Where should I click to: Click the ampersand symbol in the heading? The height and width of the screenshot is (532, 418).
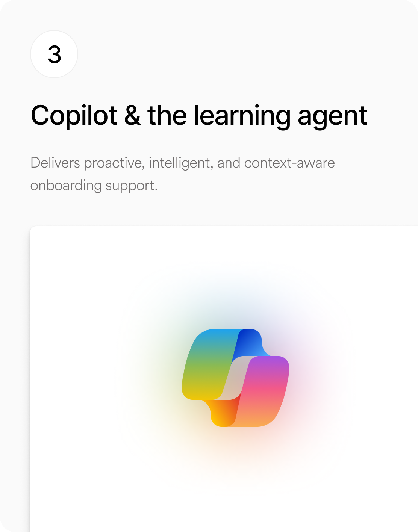pos(132,115)
